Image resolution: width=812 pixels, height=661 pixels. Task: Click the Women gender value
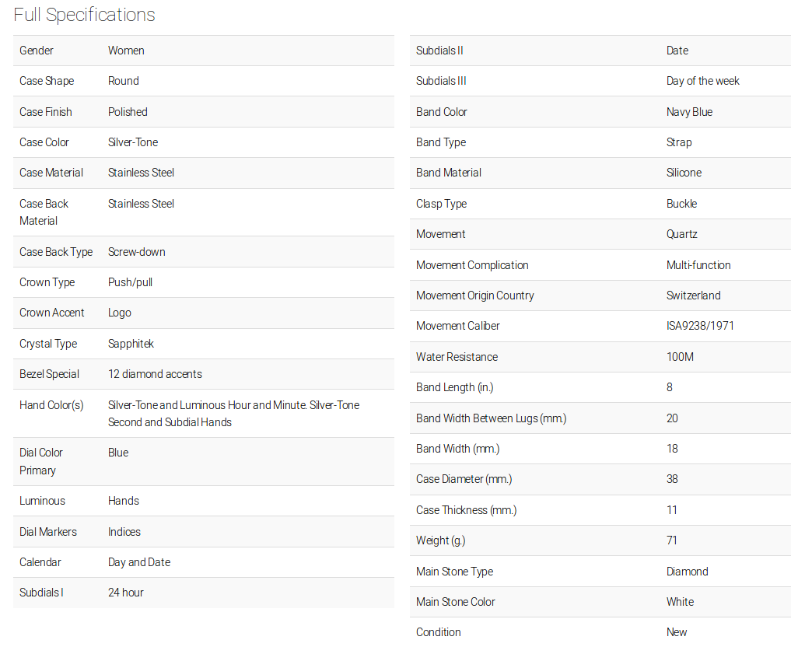(x=126, y=51)
